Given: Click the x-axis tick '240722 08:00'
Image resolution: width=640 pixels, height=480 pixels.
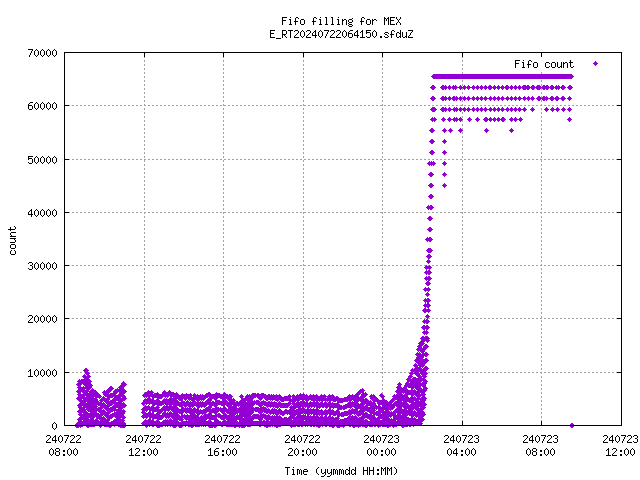Looking at the screenshot, I should [63, 446].
